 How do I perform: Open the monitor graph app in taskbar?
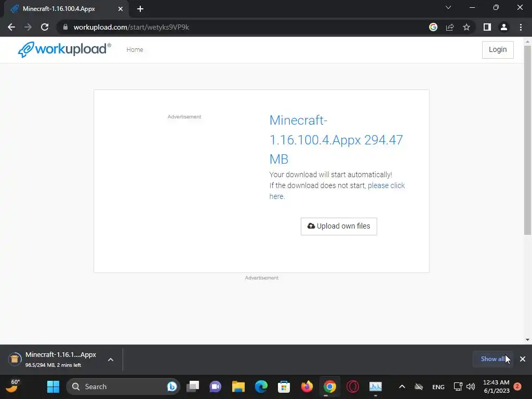[375, 387]
